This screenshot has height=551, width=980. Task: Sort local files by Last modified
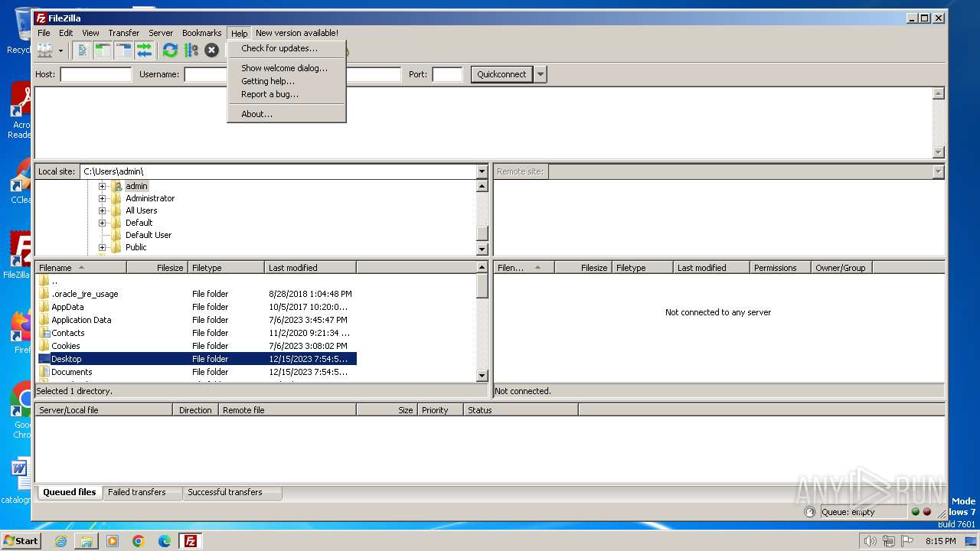(310, 268)
